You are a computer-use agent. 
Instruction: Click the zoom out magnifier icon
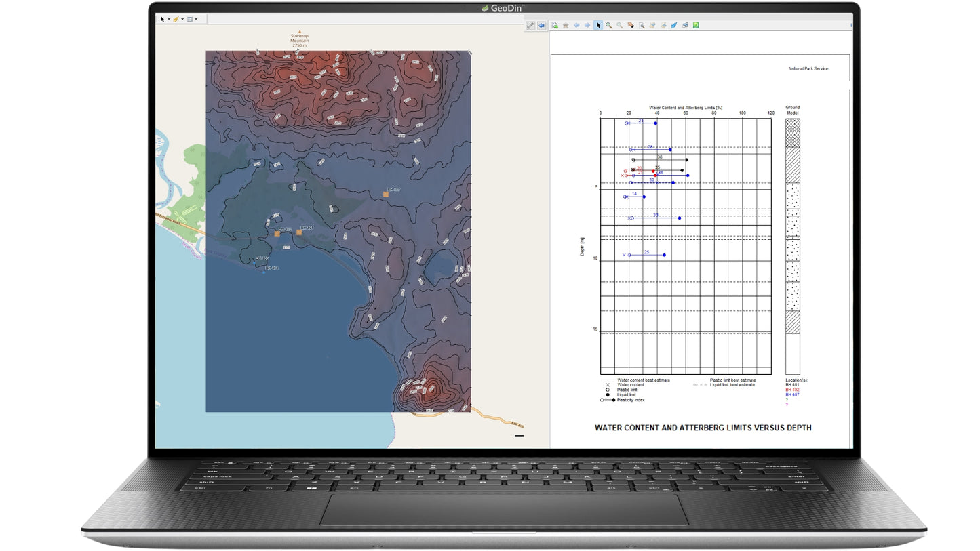click(620, 26)
